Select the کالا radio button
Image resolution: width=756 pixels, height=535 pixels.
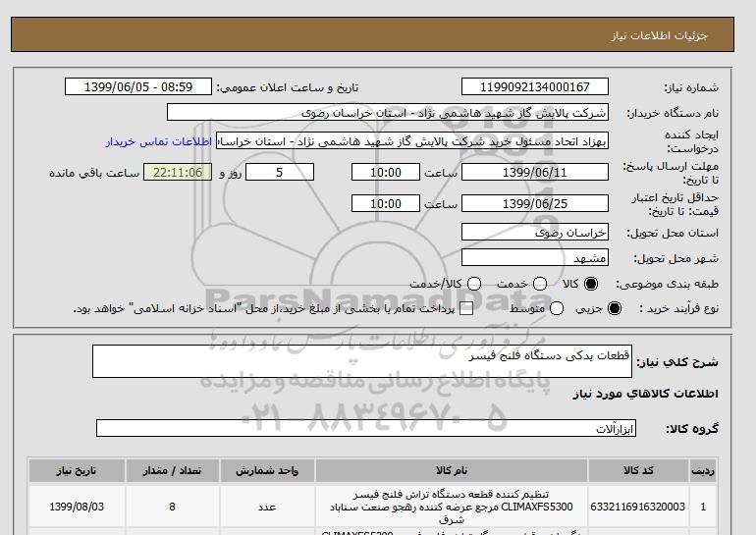[x=591, y=284]
